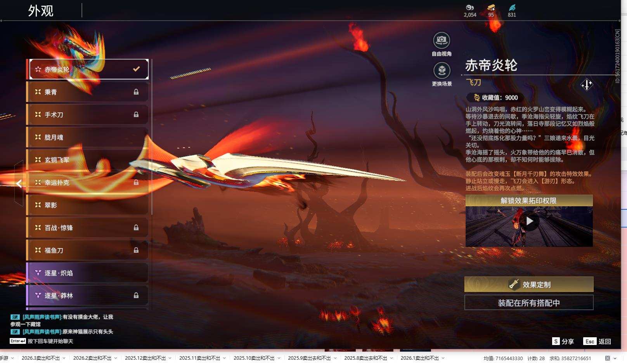
Task: Click the purple rarity icon on 逐星·炽焰
Action: 37,273
